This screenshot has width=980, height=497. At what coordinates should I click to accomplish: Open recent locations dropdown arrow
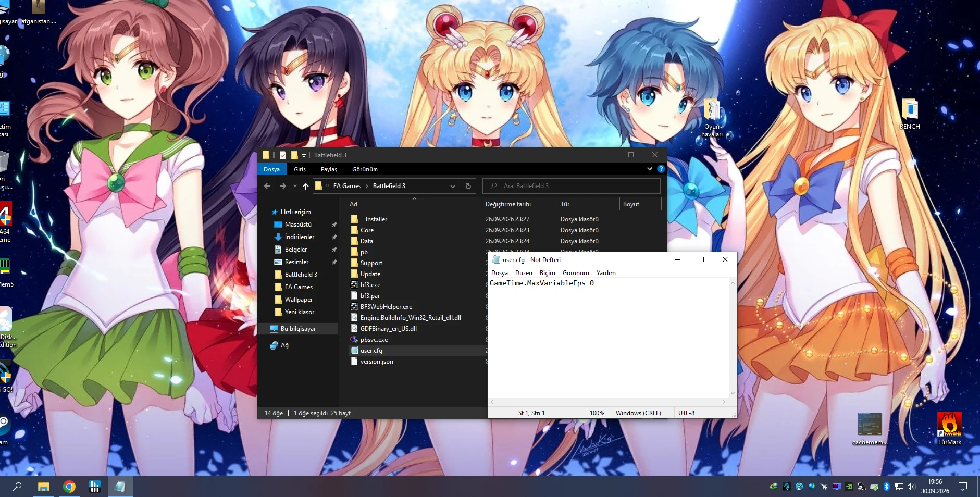pyautogui.click(x=295, y=186)
